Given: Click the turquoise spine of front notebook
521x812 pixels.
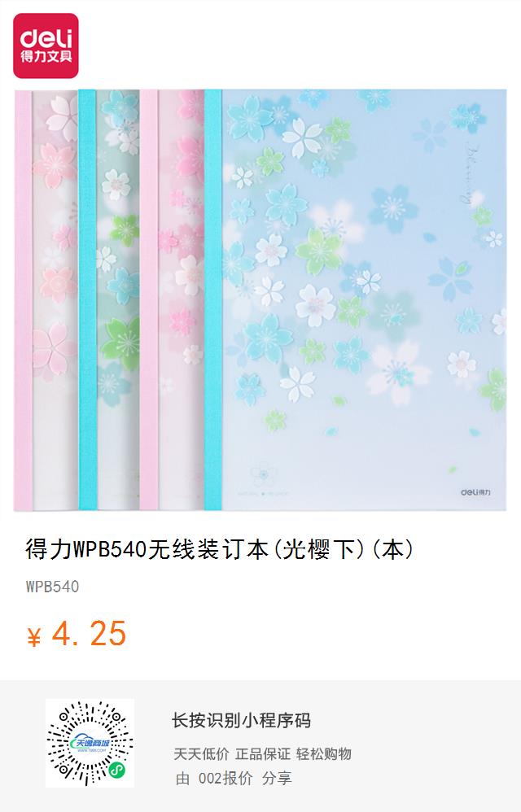Looking at the screenshot, I should 212,300.
